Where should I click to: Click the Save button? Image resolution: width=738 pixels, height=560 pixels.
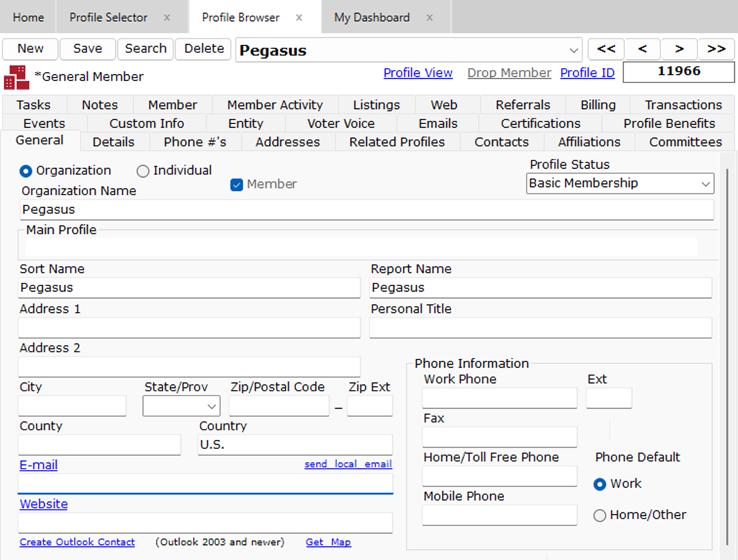pos(87,49)
